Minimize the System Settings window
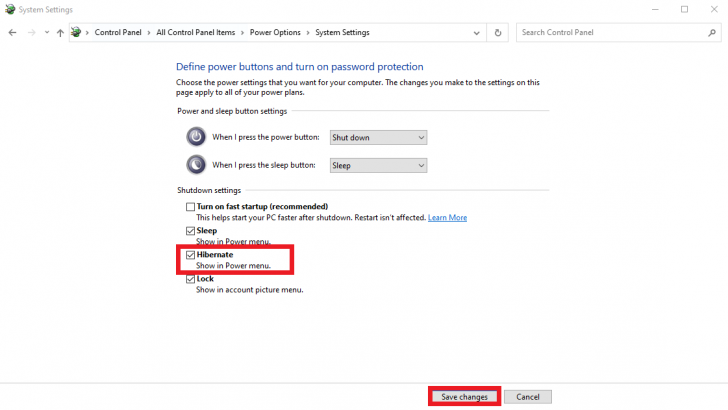Image resolution: width=728 pixels, height=410 pixels. coord(655,9)
